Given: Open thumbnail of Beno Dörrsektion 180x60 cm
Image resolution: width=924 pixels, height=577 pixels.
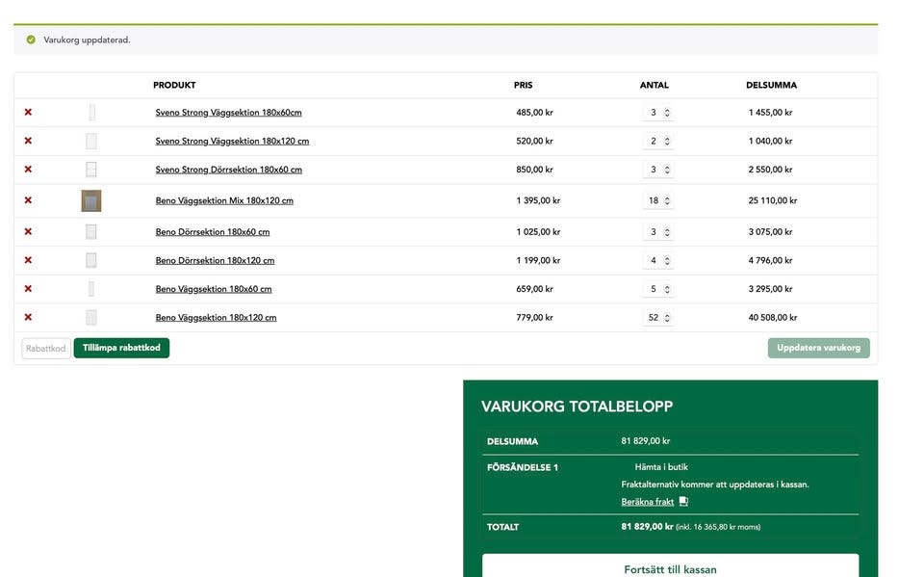Looking at the screenshot, I should (91, 232).
